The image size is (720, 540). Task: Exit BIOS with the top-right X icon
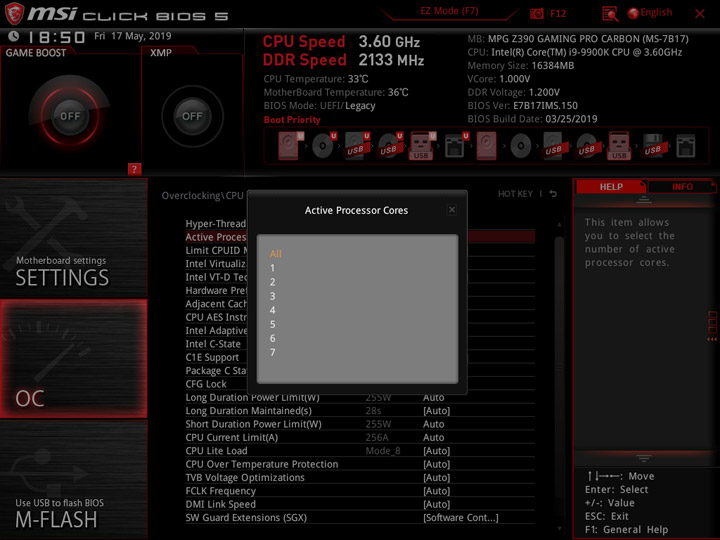(x=700, y=14)
